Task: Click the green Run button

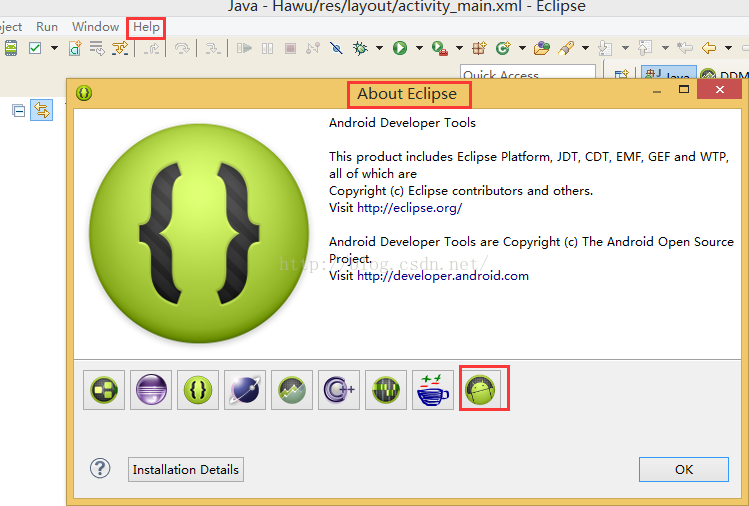Action: click(x=400, y=48)
